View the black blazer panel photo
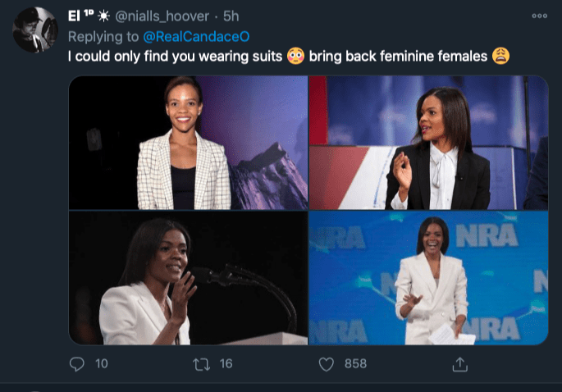The height and width of the screenshot is (392, 562). (428, 143)
